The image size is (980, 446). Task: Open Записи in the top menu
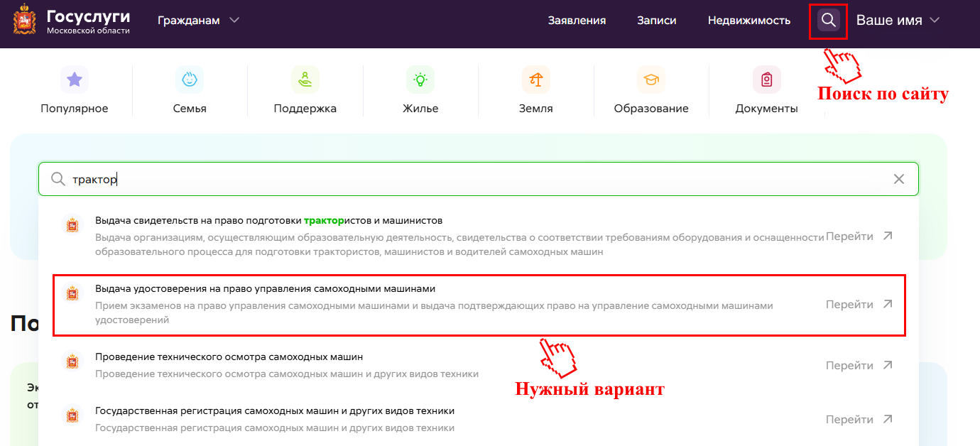click(656, 21)
